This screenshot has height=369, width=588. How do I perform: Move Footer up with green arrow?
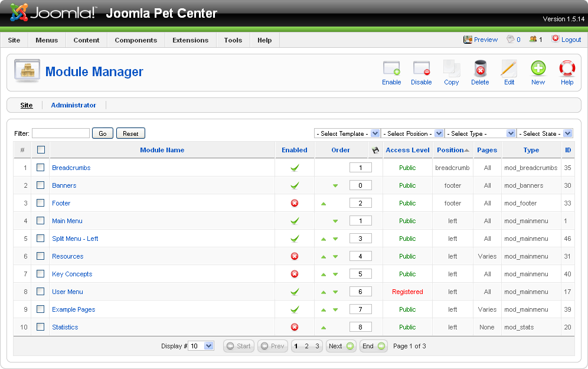[324, 204]
